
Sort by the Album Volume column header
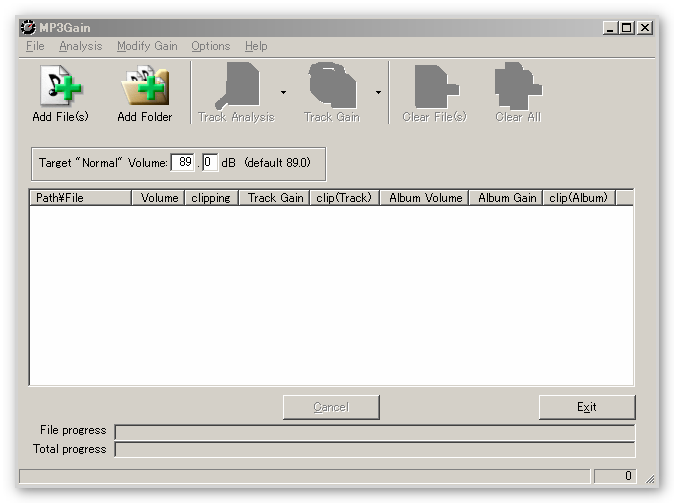(x=424, y=198)
